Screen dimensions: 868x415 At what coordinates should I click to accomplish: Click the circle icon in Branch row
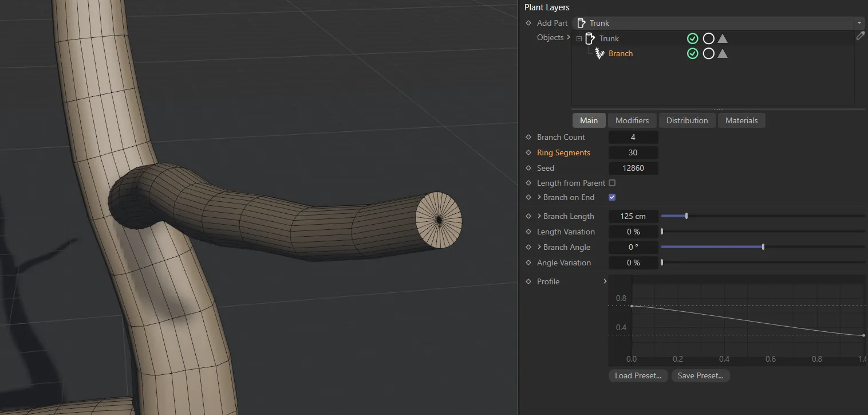pos(708,53)
